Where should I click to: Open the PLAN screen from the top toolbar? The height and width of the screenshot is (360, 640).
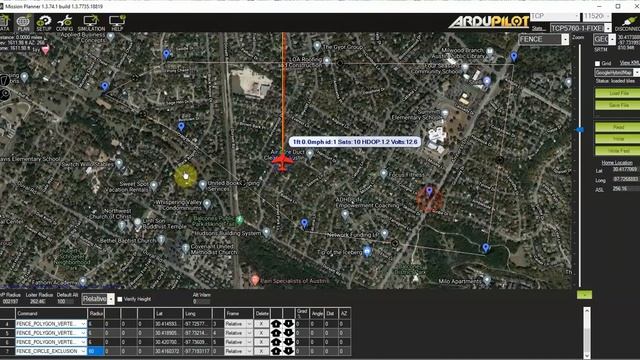(23, 23)
